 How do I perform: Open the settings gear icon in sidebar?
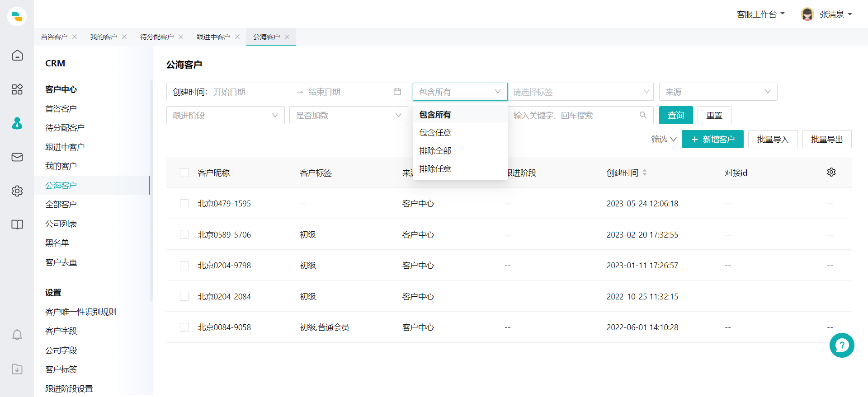[17, 191]
